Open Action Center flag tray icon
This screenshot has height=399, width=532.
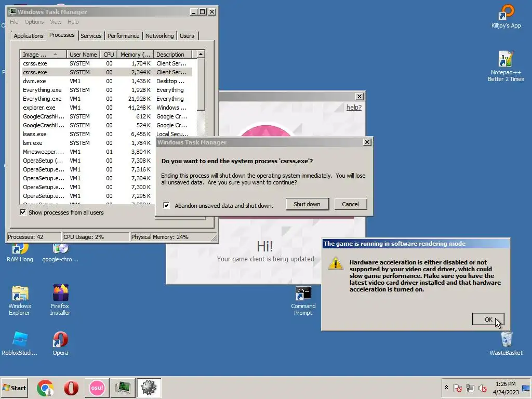[457, 388]
